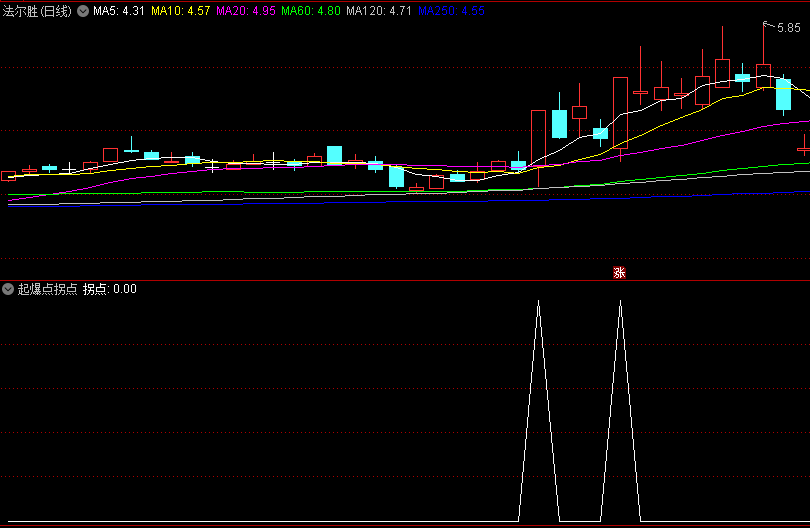The image size is (810, 528).
Task: Expand the 起爆点拐点 indicator options arrow
Action: click(8, 289)
